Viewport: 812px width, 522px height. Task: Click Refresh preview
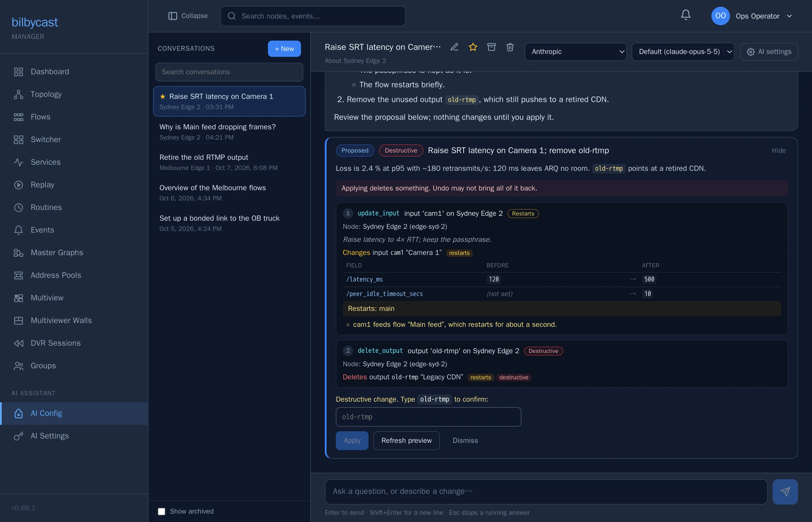[x=406, y=440]
